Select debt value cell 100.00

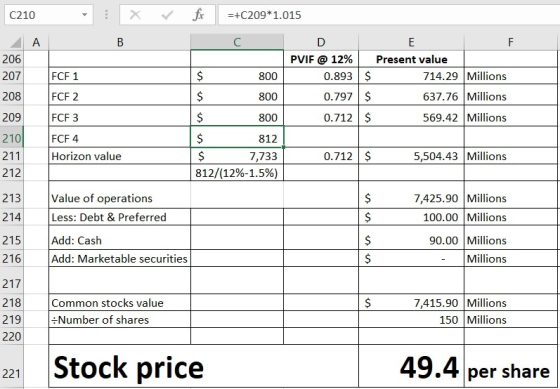pos(411,217)
